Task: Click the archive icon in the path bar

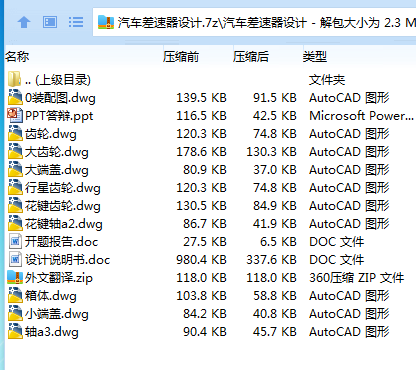Action: point(106,22)
